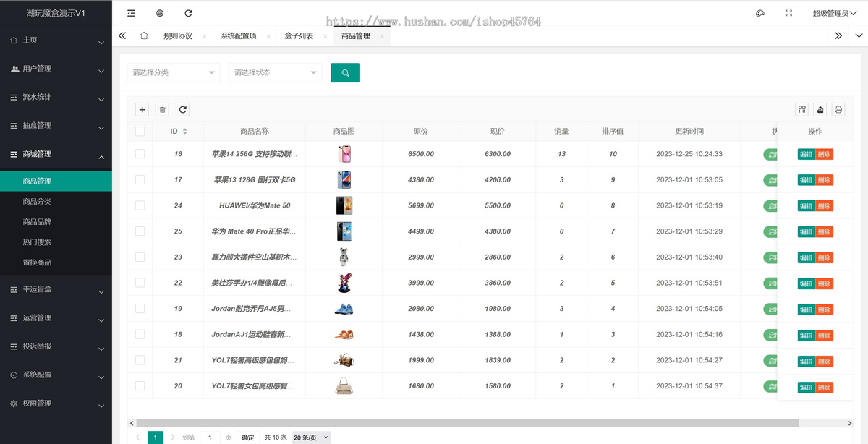The width and height of the screenshot is (868, 444).
Task: Go to the home tab icon
Action: tap(144, 35)
